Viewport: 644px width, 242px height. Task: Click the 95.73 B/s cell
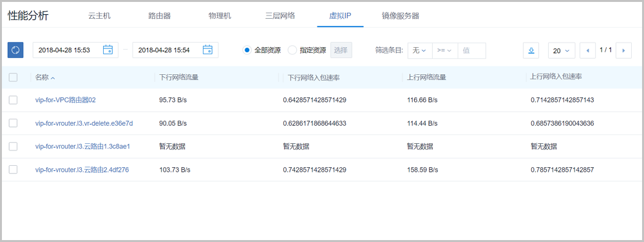click(x=173, y=100)
